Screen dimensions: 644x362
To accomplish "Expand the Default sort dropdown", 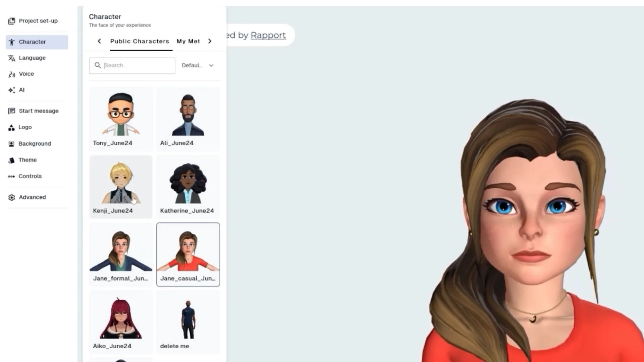I will 198,65.
